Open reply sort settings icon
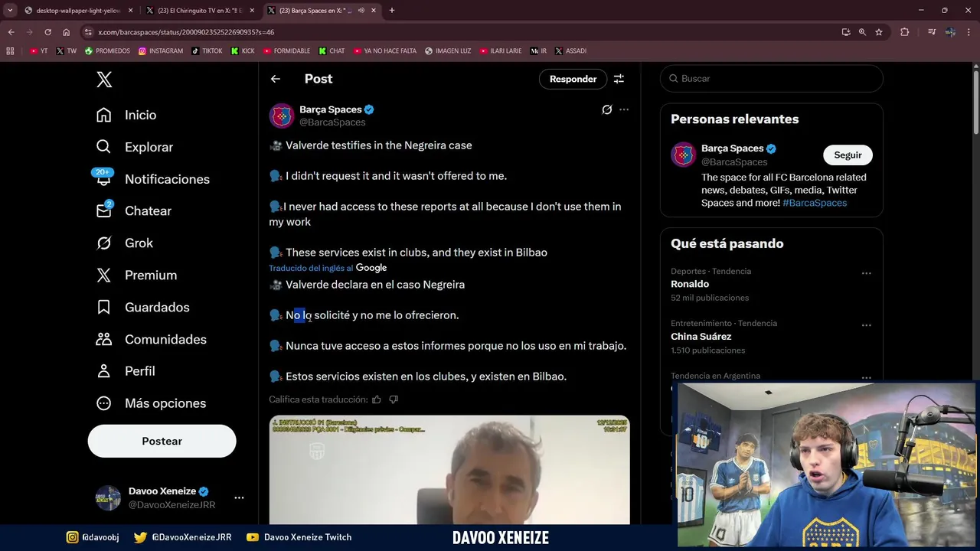 pos(619,79)
